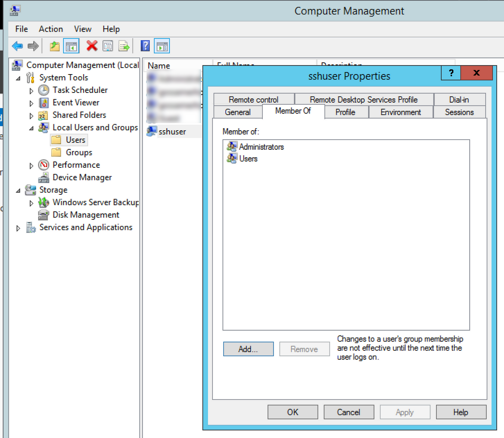Click the OK button
The width and height of the screenshot is (504, 438).
pyautogui.click(x=293, y=412)
